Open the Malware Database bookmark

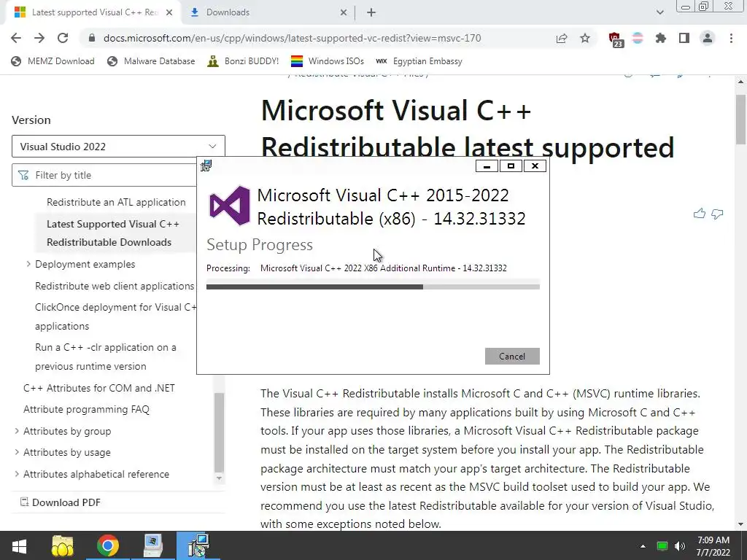coord(151,61)
